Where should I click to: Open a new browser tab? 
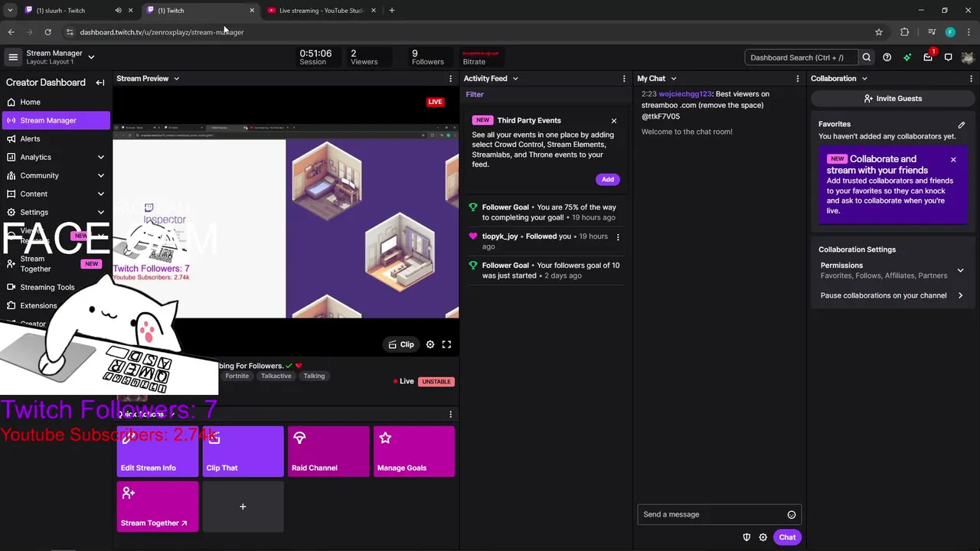pos(392,11)
